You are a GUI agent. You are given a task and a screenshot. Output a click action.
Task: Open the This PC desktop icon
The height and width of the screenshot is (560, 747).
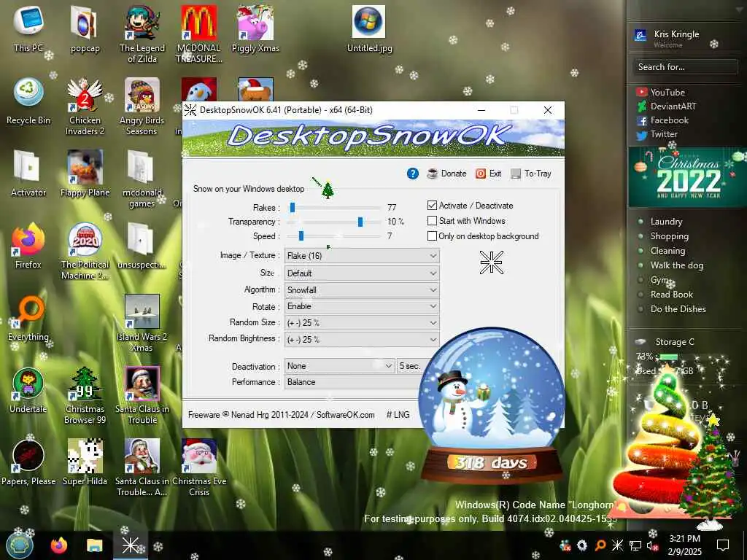pyautogui.click(x=28, y=28)
